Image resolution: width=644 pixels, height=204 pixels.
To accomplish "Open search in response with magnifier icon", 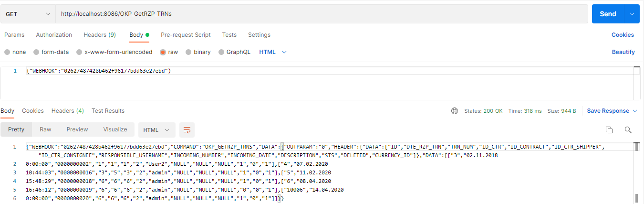I will point(628,130).
